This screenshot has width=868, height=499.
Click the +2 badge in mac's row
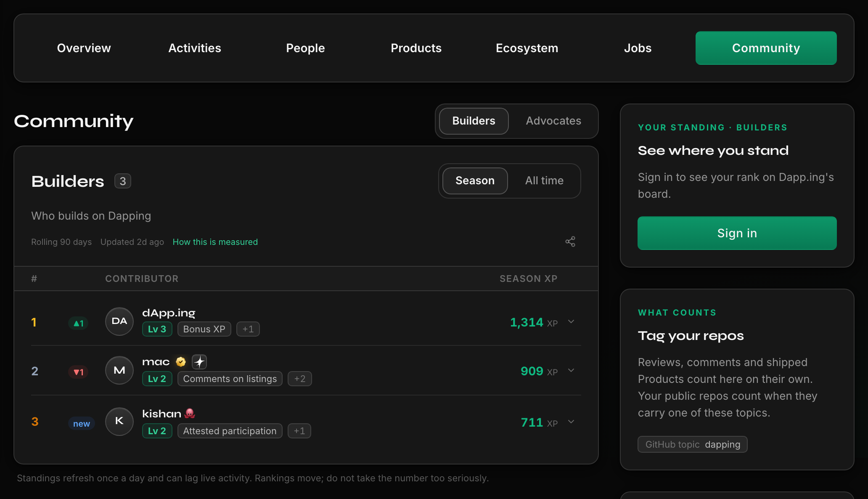[x=300, y=379]
